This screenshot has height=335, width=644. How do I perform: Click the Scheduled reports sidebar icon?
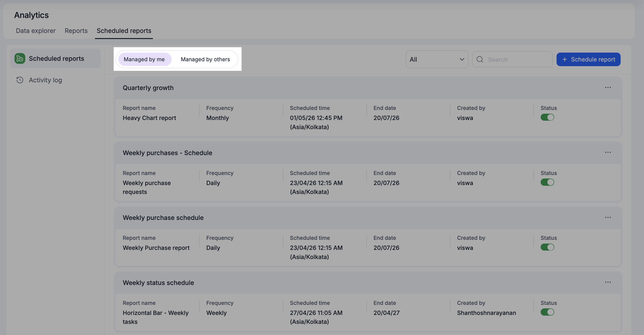pyautogui.click(x=20, y=58)
